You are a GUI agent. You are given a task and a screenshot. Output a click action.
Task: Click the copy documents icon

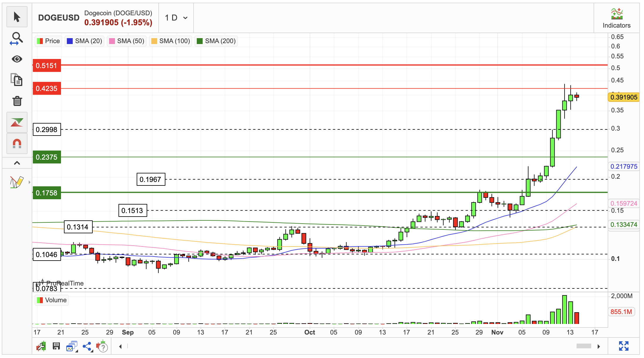pyautogui.click(x=17, y=80)
